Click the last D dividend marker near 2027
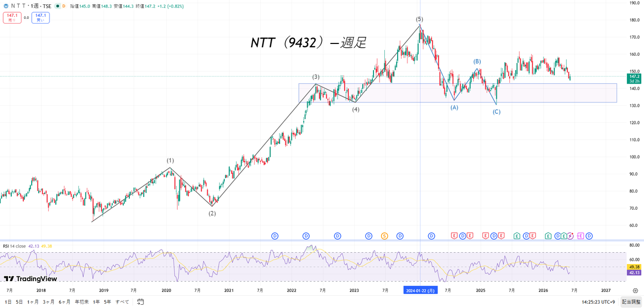Viewport: 644px width, 308px height. 589,236
